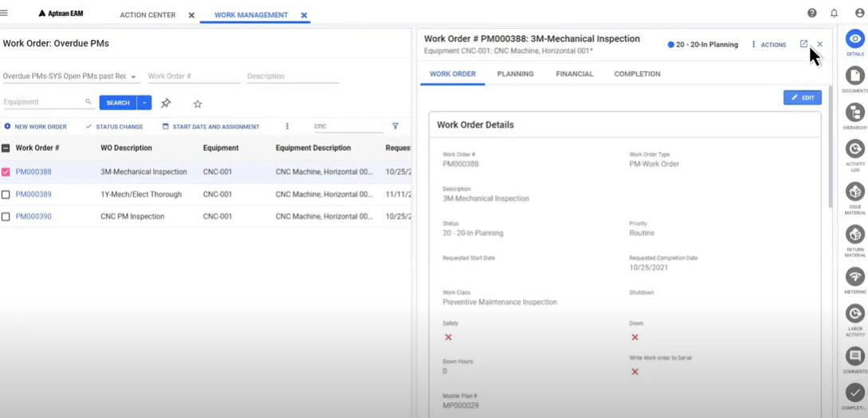Toggle the select-all header checkbox

pos(6,148)
